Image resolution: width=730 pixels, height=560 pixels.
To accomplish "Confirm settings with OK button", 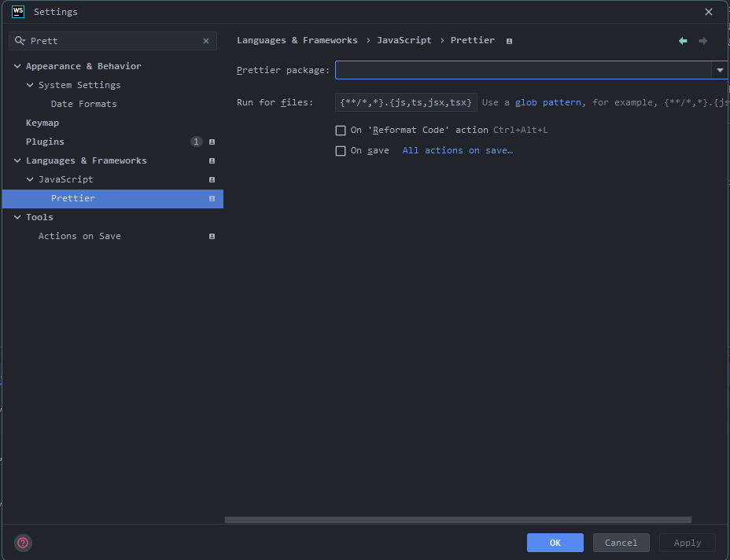I will tap(555, 543).
